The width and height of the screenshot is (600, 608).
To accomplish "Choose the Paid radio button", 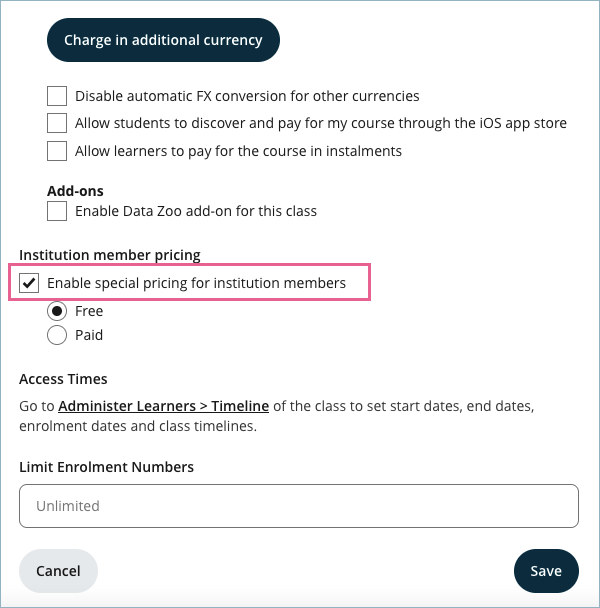I will point(57,336).
